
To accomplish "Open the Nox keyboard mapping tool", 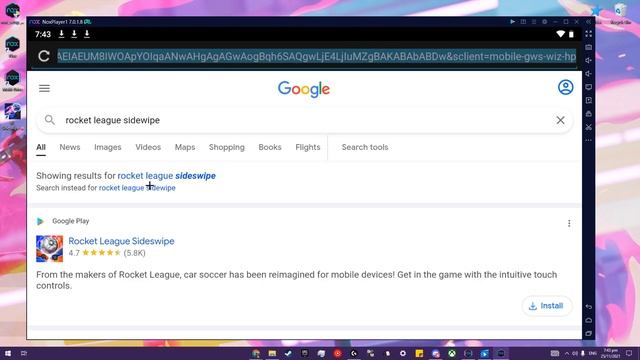I will click(588, 47).
